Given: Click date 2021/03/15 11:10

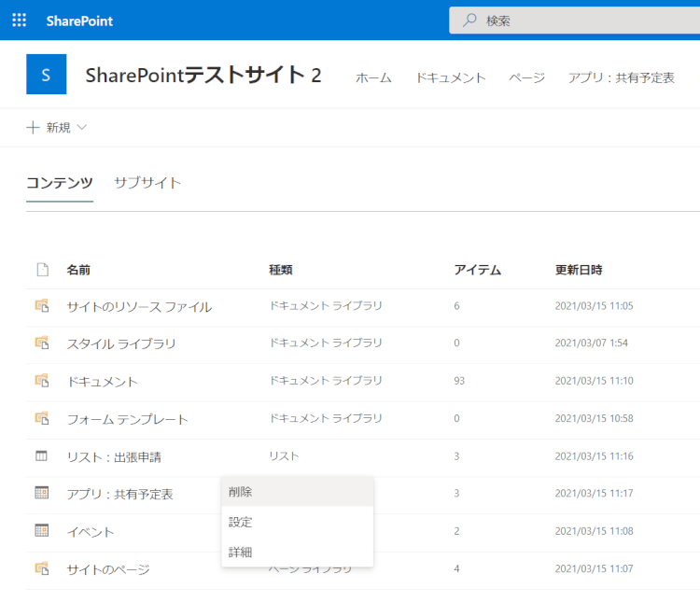Looking at the screenshot, I should (594, 381).
